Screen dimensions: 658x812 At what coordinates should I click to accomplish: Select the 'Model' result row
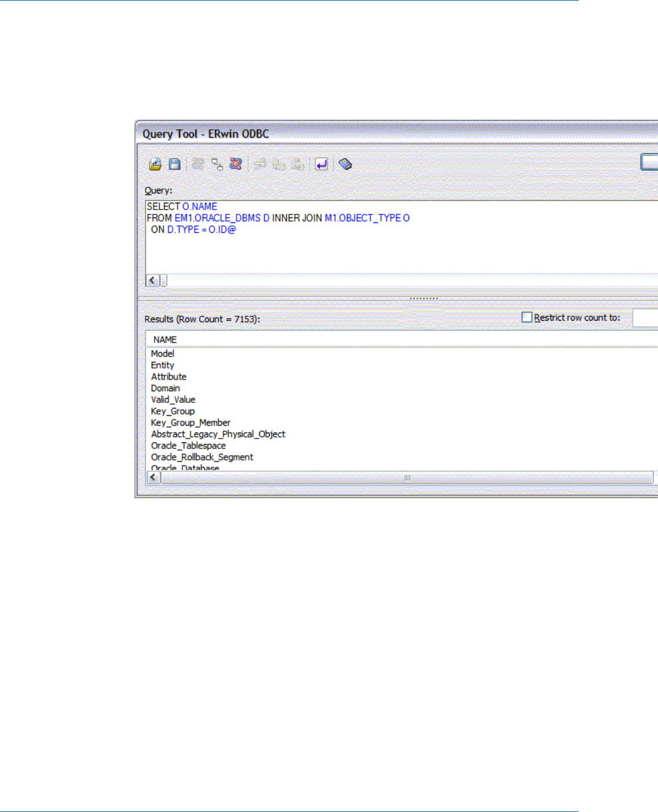click(163, 354)
